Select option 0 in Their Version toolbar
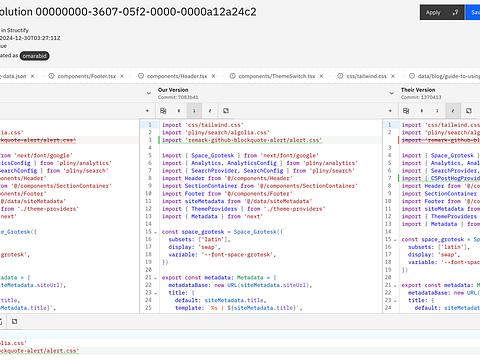480x360 pixels. point(422,111)
